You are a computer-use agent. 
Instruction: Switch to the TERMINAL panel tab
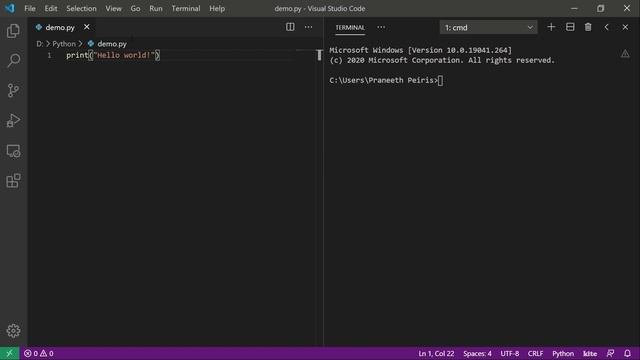pyautogui.click(x=350, y=27)
